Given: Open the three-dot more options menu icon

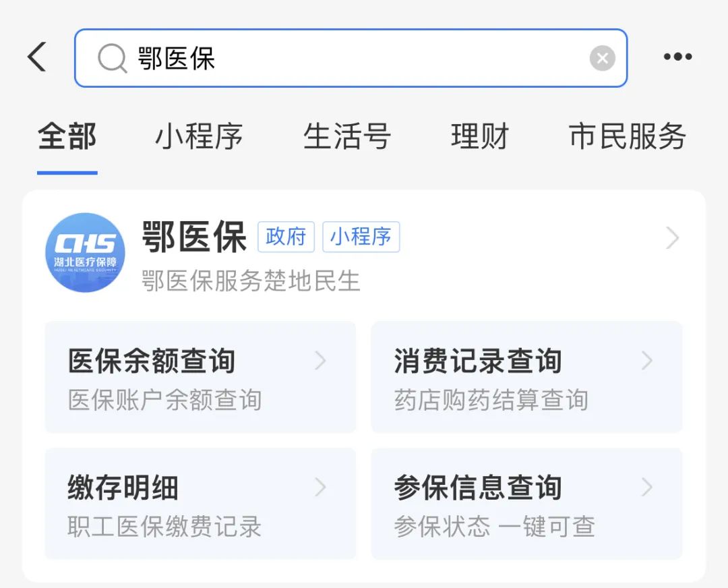Looking at the screenshot, I should 677,57.
